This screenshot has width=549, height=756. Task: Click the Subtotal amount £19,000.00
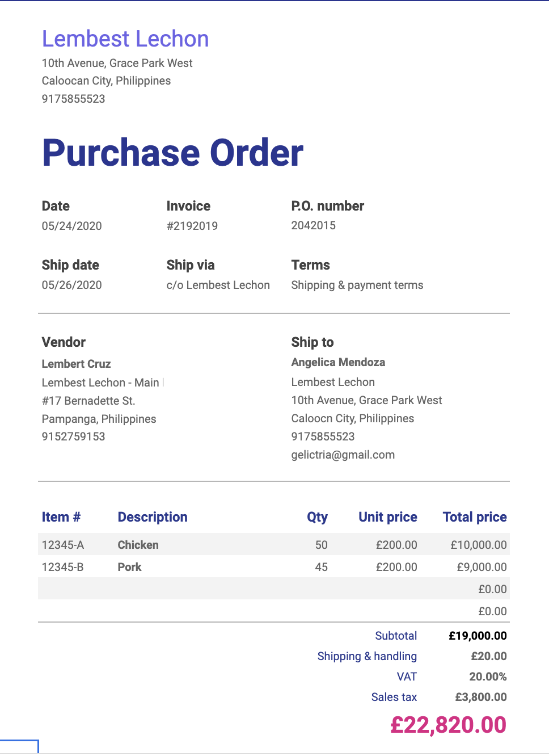478,636
